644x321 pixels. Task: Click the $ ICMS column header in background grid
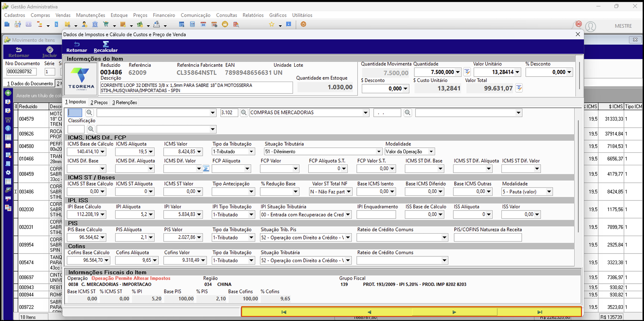pyautogui.click(x=611, y=106)
